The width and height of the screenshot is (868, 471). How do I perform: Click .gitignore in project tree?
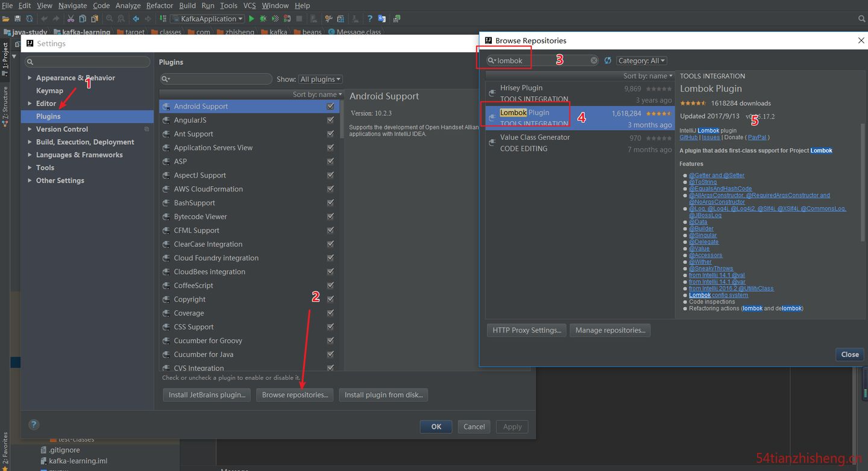(x=64, y=450)
